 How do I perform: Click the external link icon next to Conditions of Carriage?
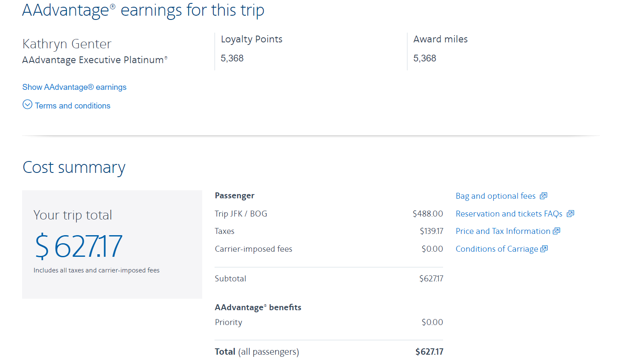click(543, 249)
